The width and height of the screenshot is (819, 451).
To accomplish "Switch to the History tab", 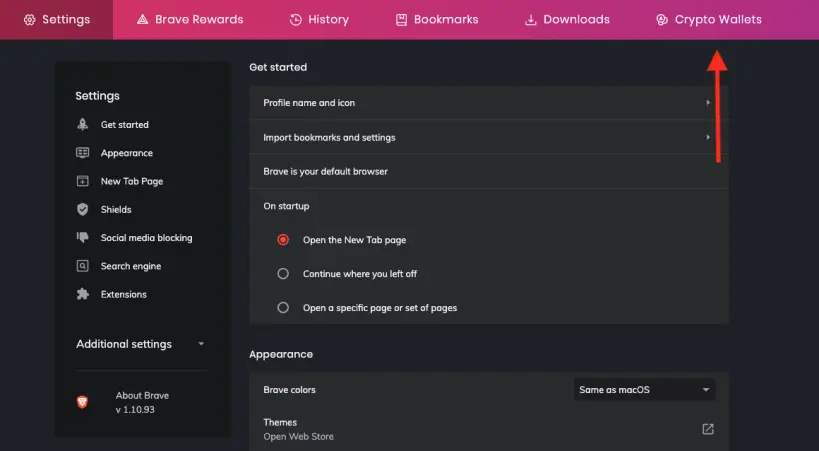I will point(319,20).
